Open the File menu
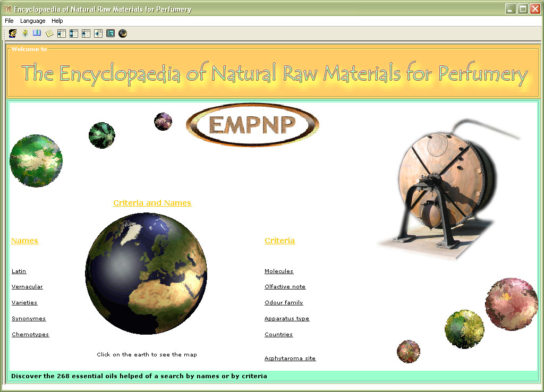544x392 pixels. click(x=9, y=21)
